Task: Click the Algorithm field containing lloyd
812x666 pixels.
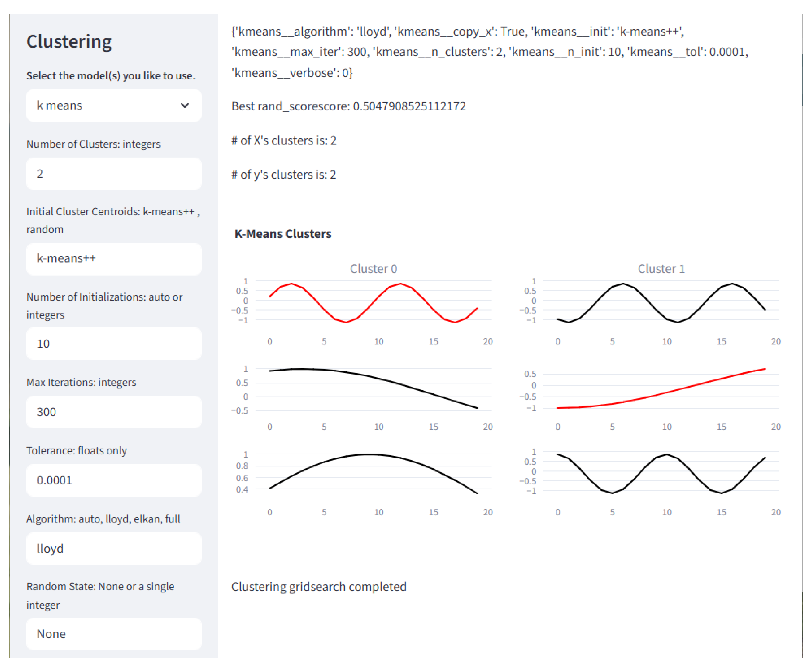Action: click(114, 549)
